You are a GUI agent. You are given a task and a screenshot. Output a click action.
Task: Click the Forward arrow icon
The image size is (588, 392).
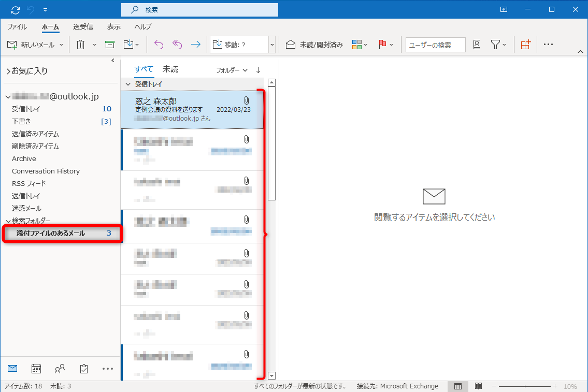(196, 45)
